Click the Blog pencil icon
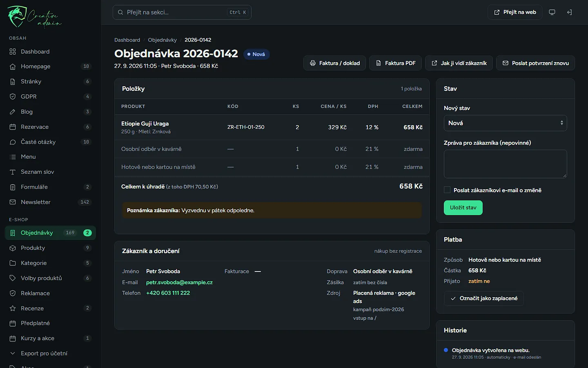588x368 pixels. (x=13, y=112)
